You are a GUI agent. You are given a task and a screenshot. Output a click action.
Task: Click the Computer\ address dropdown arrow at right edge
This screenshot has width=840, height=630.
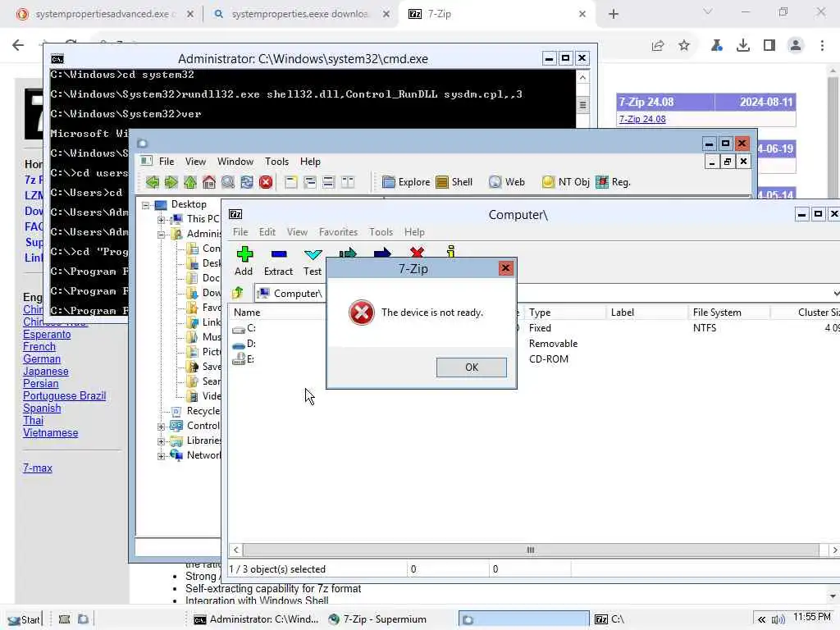836,293
